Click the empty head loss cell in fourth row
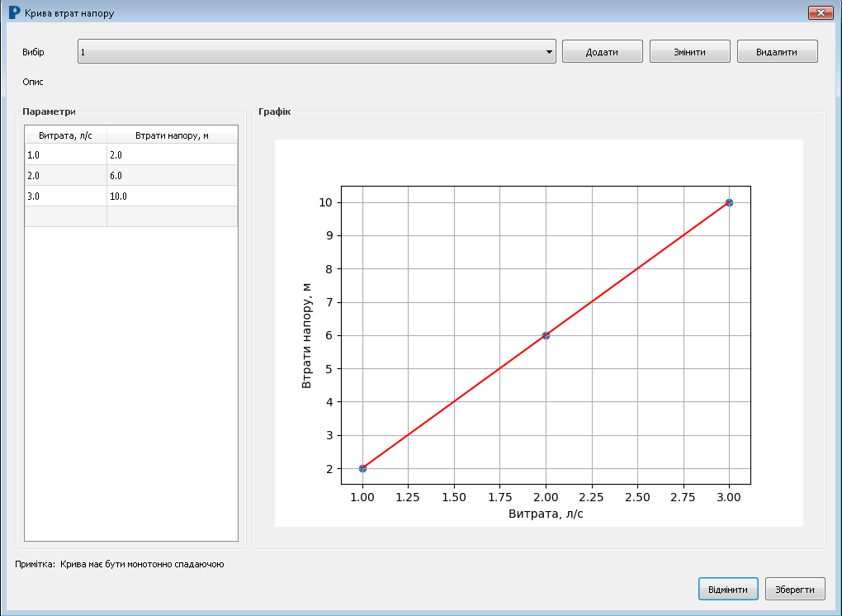The height and width of the screenshot is (616, 842). coord(172,216)
